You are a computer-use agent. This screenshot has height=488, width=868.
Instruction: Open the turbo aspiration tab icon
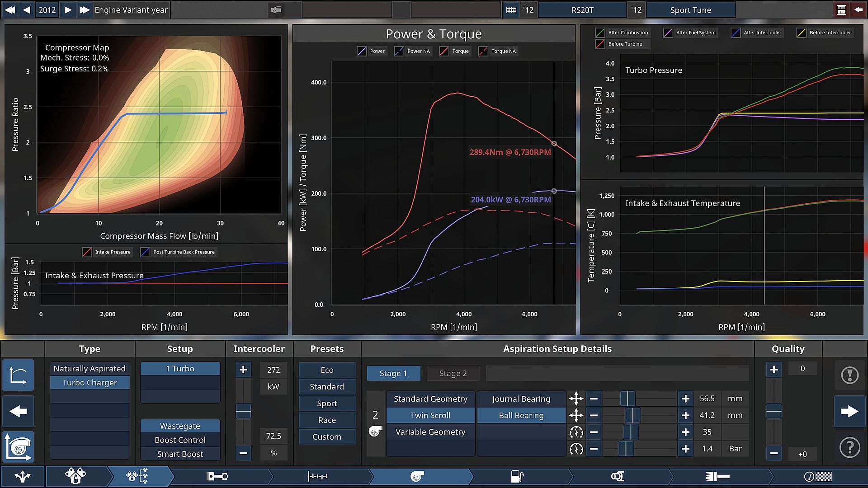click(417, 476)
